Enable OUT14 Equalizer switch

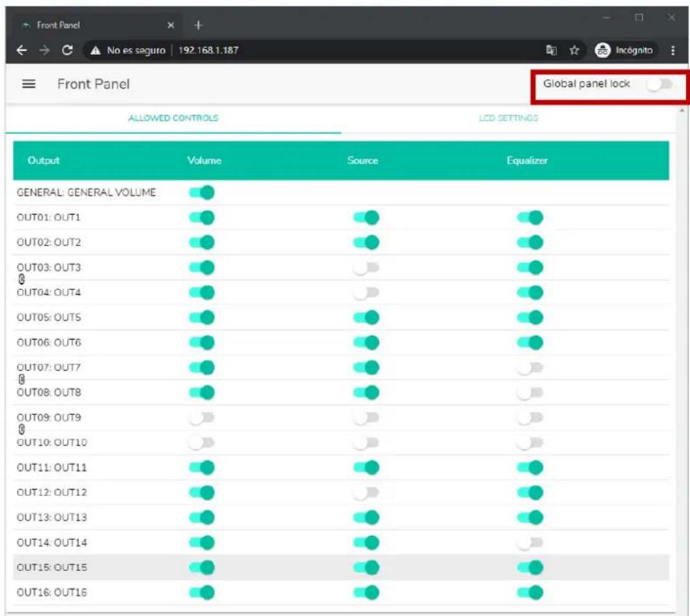pyautogui.click(x=530, y=542)
